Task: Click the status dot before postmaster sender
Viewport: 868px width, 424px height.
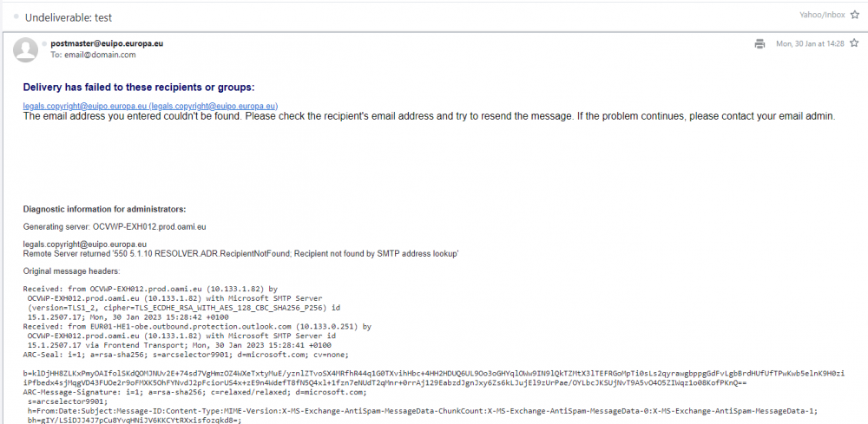Action: (x=45, y=43)
